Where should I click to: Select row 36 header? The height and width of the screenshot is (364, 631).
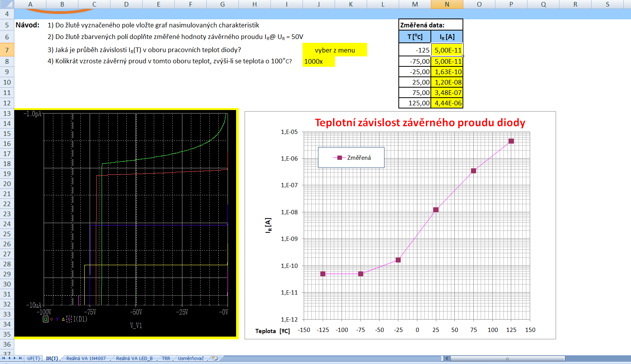[7, 344]
